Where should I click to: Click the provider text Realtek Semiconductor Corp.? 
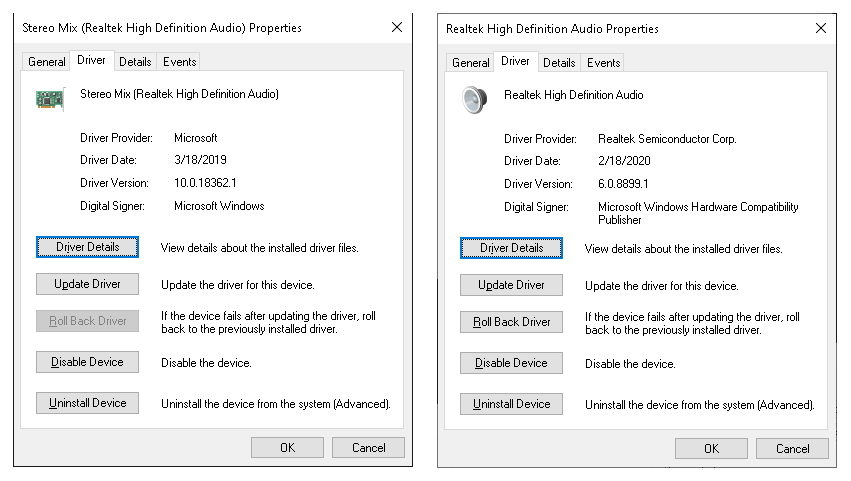coord(667,139)
